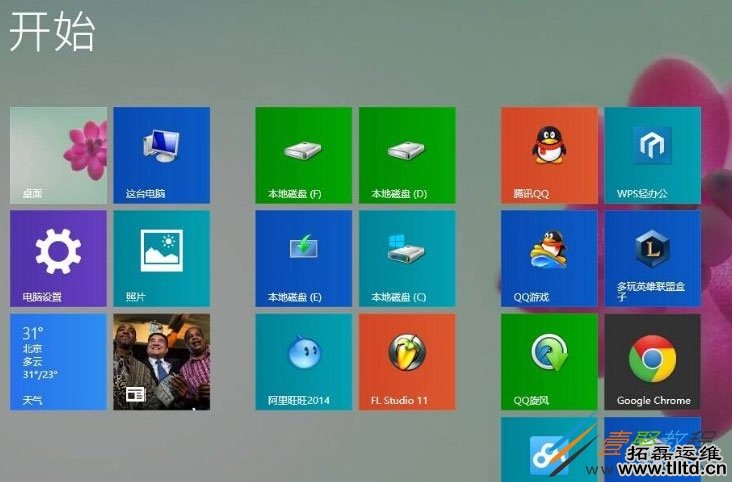Open 这台电脑 tile
This screenshot has width=732, height=482.
click(162, 155)
